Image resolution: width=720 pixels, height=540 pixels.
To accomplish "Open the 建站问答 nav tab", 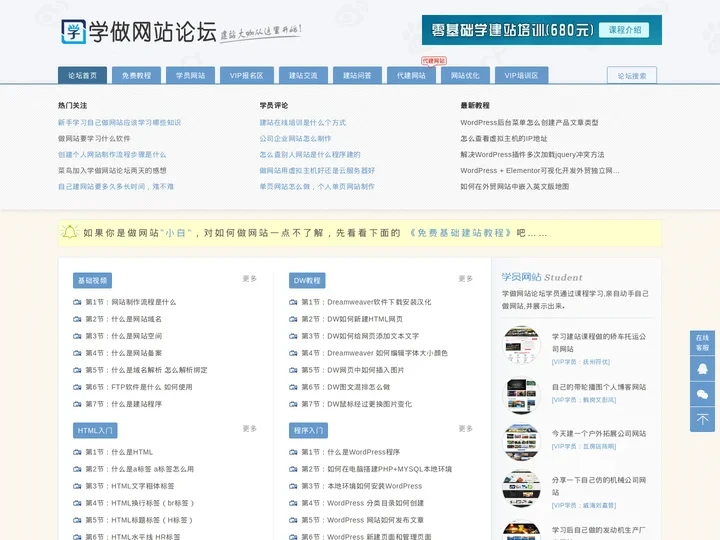I will (x=357, y=75).
